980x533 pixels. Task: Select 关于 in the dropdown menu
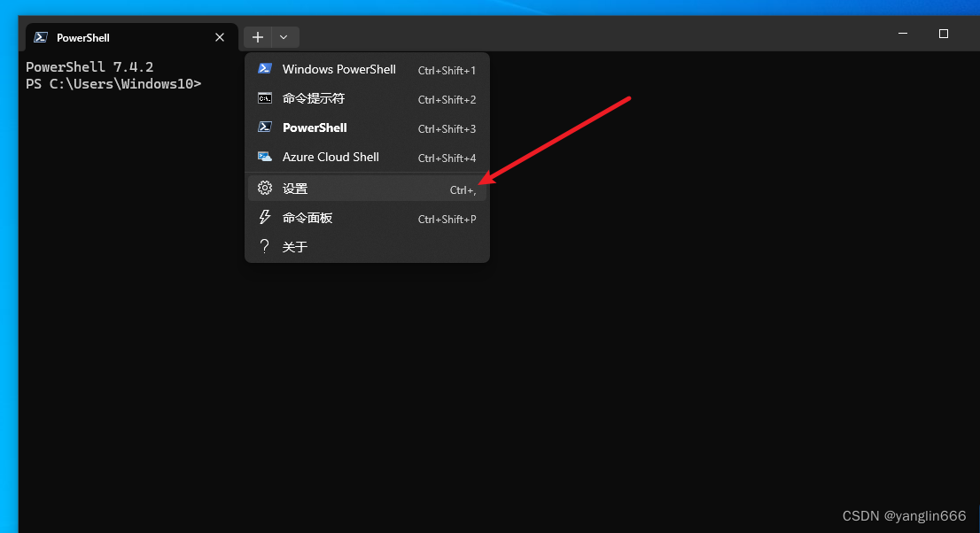click(367, 247)
